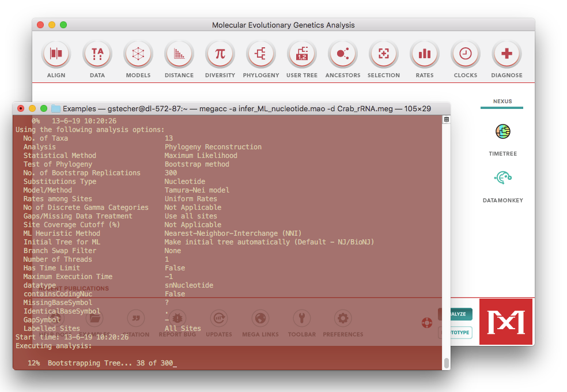The height and width of the screenshot is (392, 567).
Task: Click the 'Branch Swap Filter' label
Action: coord(60,251)
